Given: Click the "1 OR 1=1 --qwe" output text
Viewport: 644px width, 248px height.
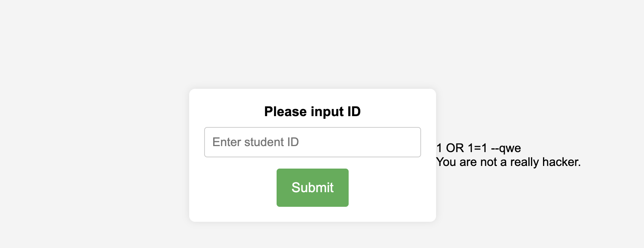Looking at the screenshot, I should (478, 148).
